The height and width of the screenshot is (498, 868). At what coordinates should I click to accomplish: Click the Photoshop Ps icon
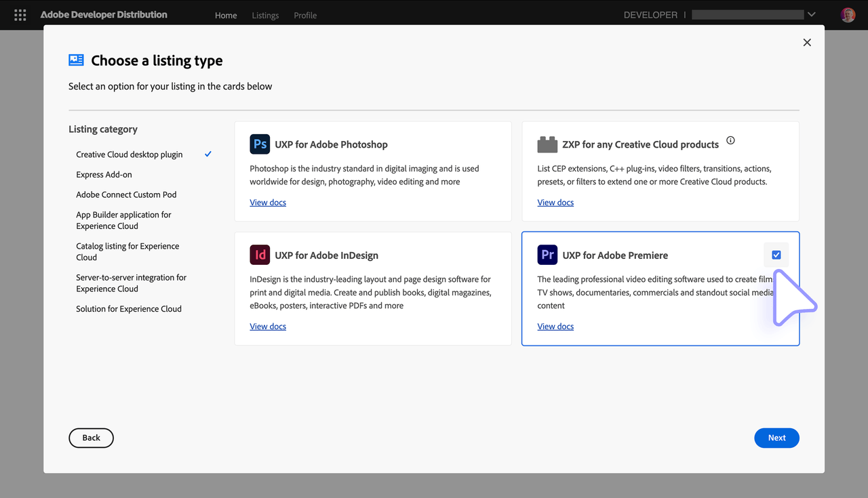260,144
